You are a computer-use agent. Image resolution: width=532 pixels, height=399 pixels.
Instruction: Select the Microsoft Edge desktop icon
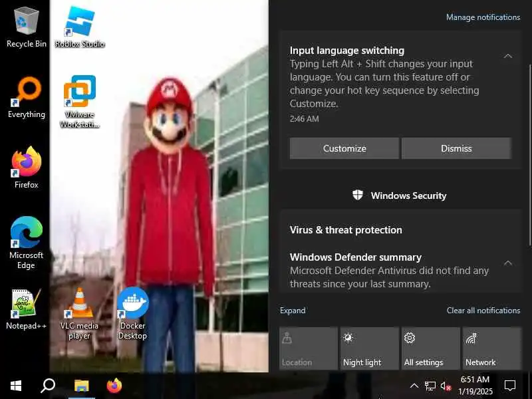[x=26, y=243]
